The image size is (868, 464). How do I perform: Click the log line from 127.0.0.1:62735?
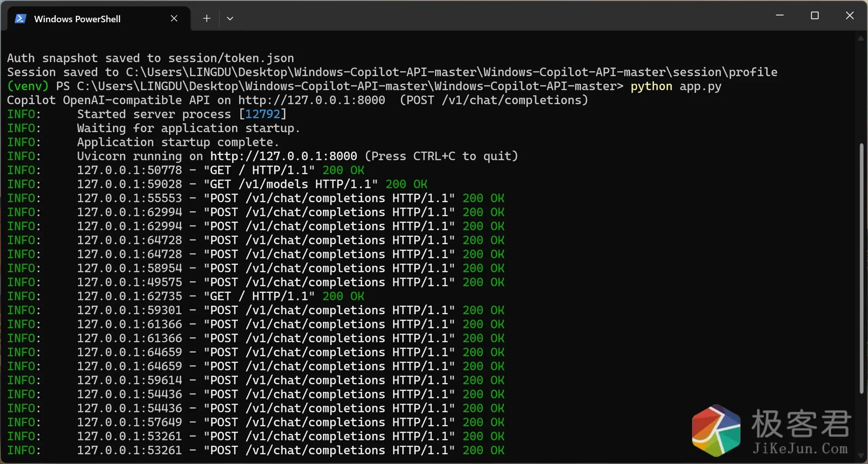pyautogui.click(x=186, y=296)
